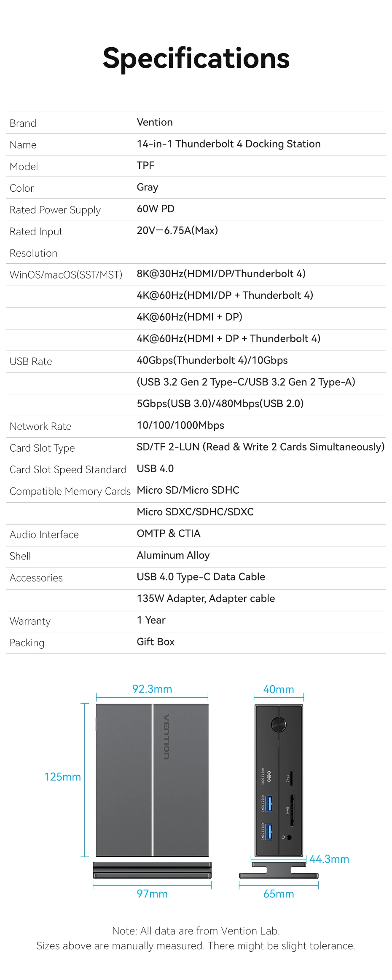Viewport: 392px width, 980px height.
Task: Click the headphone audio jack
Action: 289,838
